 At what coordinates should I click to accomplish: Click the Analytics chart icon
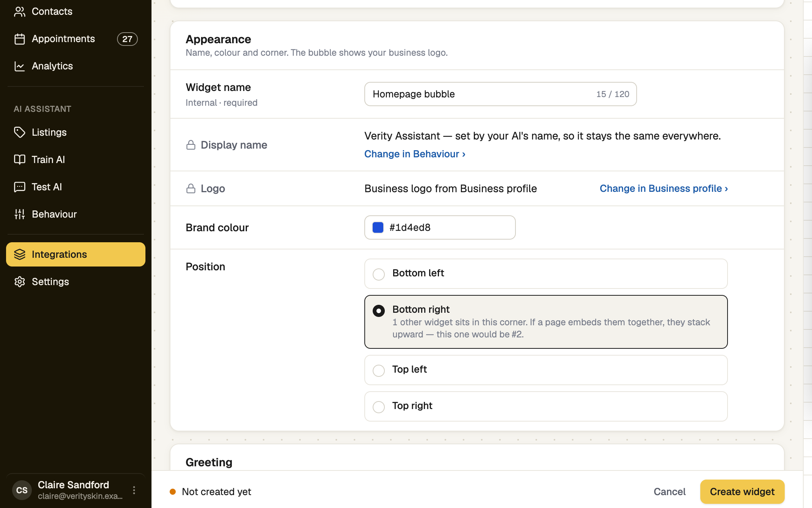coord(20,66)
